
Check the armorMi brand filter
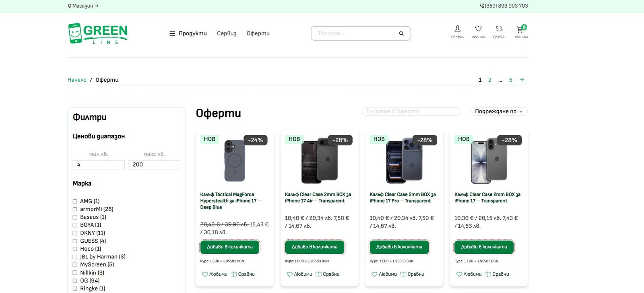pos(75,209)
